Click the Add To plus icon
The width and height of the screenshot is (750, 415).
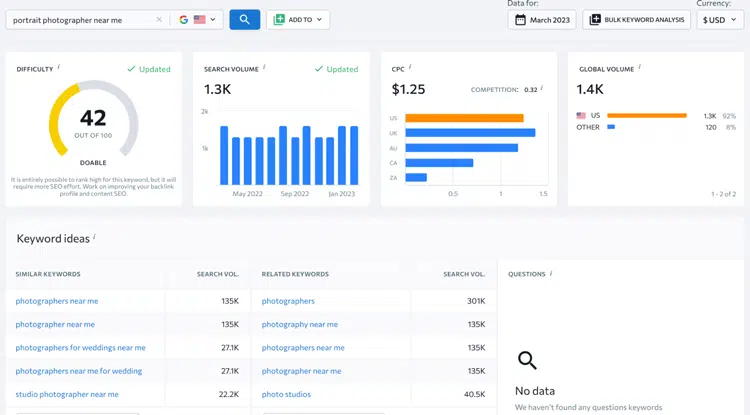click(x=279, y=20)
